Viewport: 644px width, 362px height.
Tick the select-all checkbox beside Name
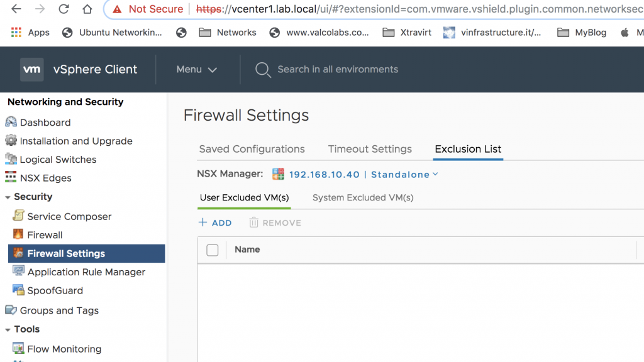point(213,250)
